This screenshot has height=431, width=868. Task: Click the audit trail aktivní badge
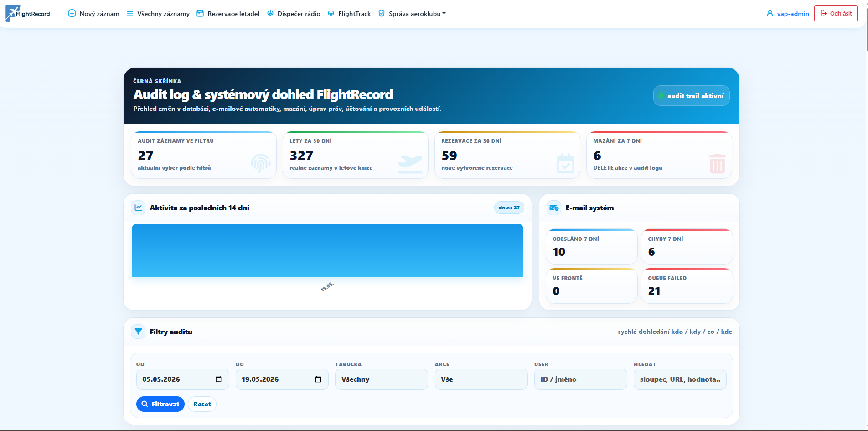click(691, 96)
